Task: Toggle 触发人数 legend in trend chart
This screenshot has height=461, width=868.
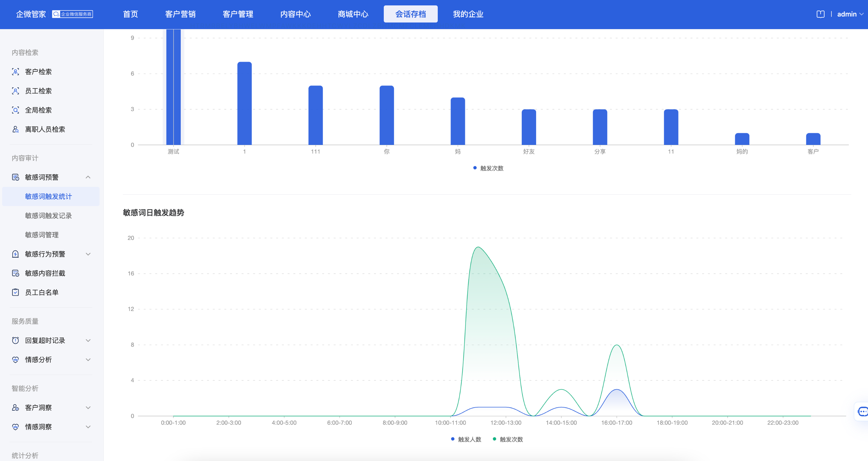Action: 466,439
